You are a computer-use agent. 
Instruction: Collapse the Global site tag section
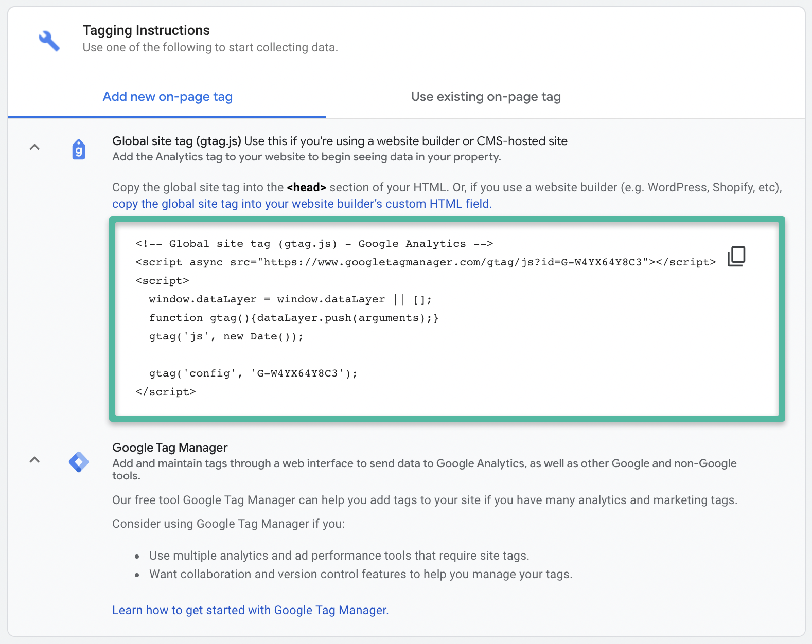[34, 147]
